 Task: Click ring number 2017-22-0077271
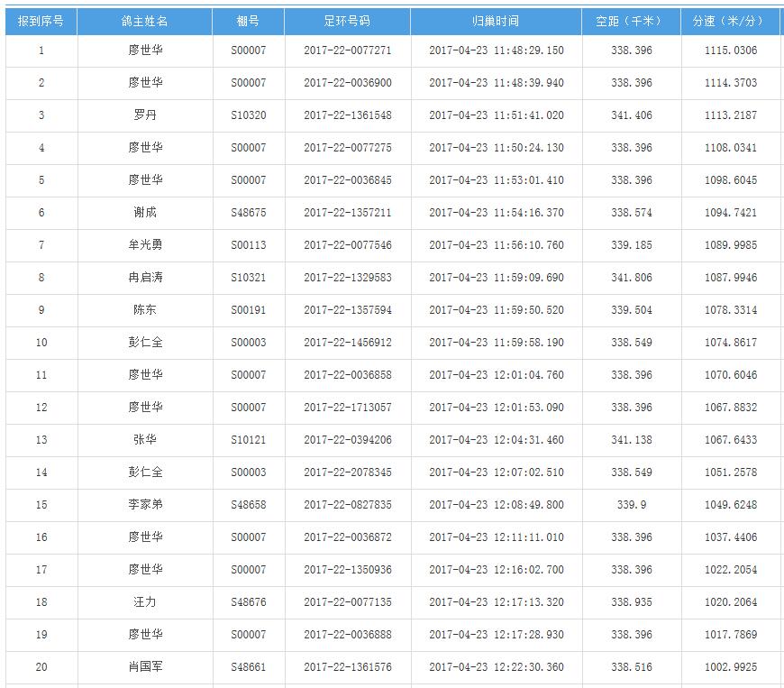[347, 50]
